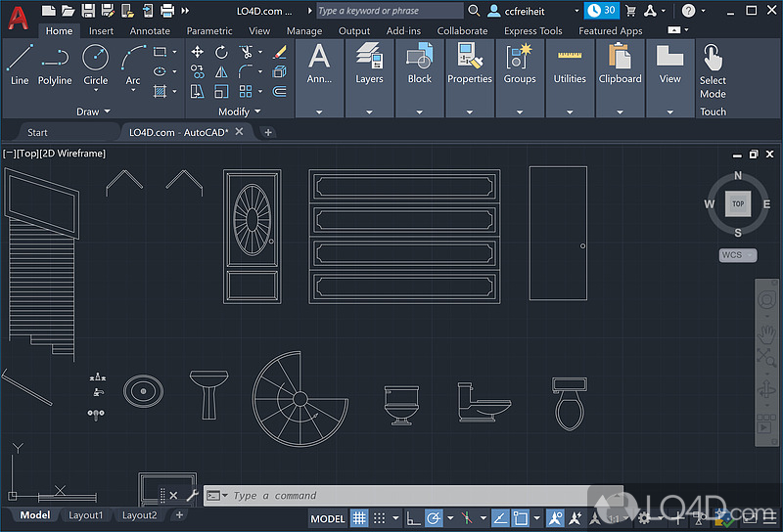Toggle the drawing grid display

(359, 517)
